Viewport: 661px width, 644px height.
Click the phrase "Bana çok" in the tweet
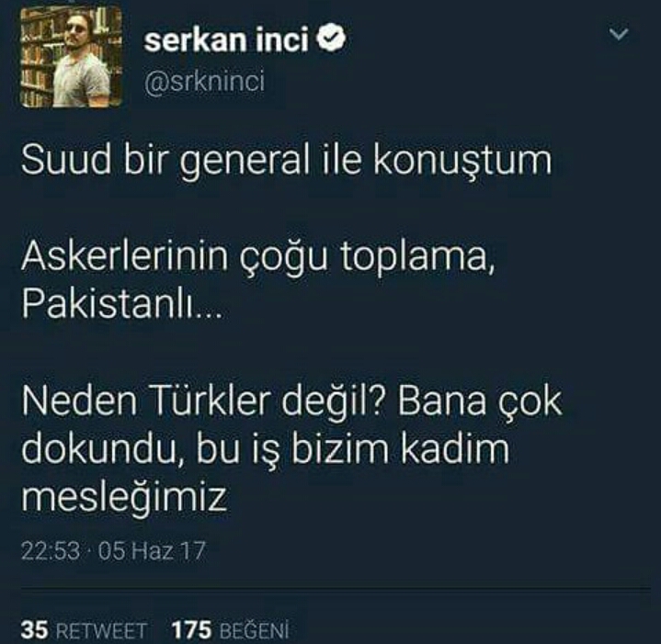(x=480, y=402)
